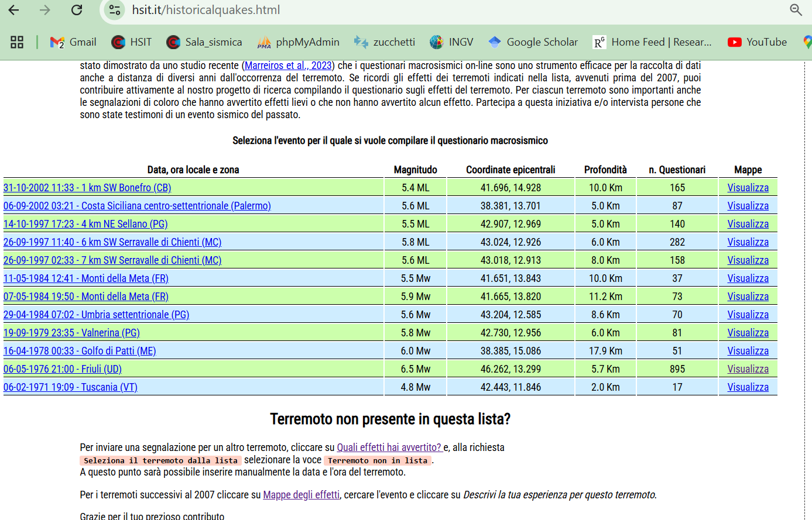This screenshot has height=520, width=812.
Task: View maps for the Golfo di Patti earthquake
Action: coord(748,351)
